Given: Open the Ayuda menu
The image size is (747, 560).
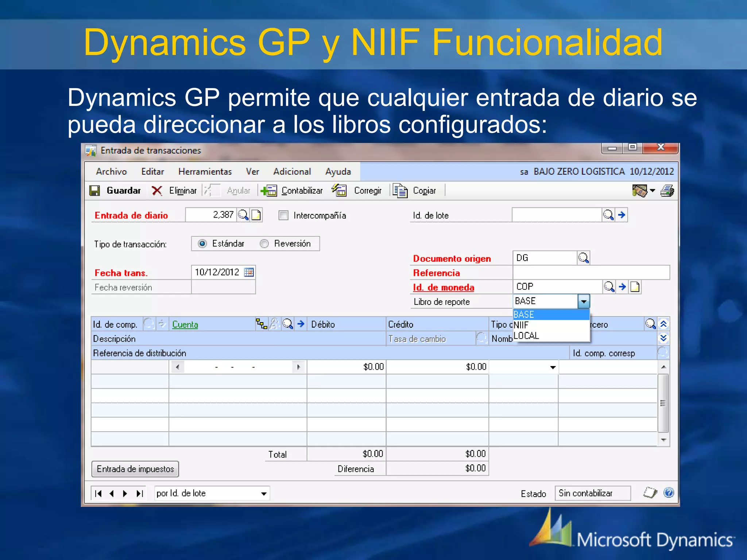Looking at the screenshot, I should coord(338,171).
